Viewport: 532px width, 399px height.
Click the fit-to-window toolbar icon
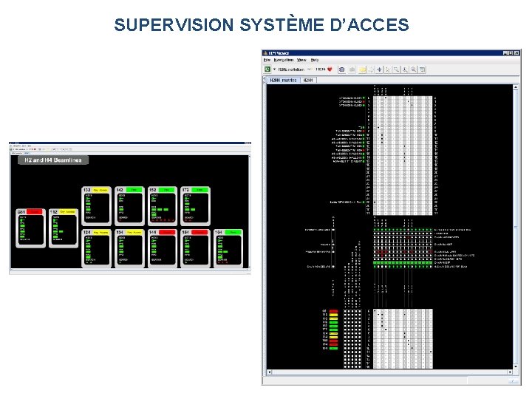(423, 69)
